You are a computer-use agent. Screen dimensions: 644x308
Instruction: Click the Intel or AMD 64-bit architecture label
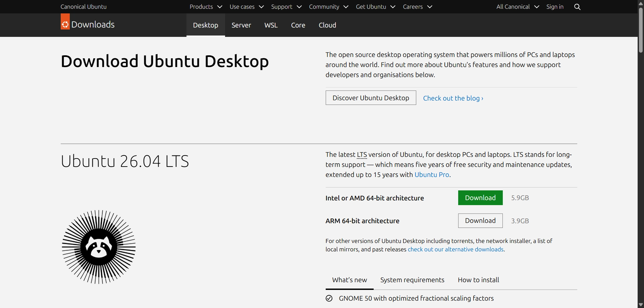375,198
